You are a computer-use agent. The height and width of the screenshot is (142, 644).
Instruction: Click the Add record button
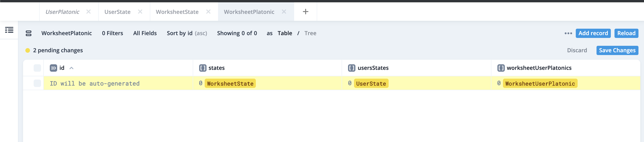coord(593,33)
